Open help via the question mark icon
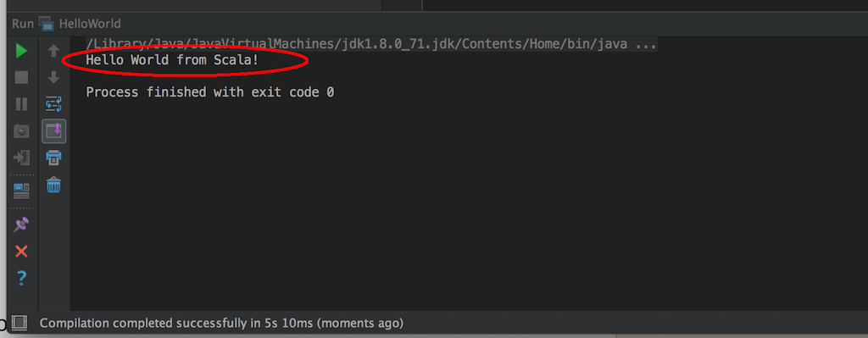The height and width of the screenshot is (338, 868). [21, 278]
